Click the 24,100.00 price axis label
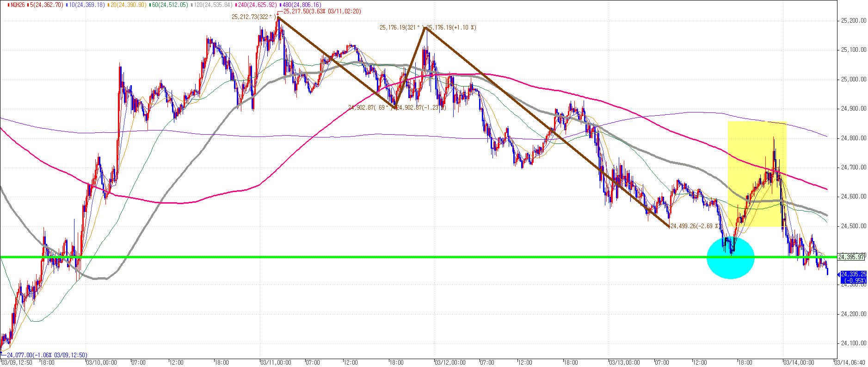 click(854, 343)
